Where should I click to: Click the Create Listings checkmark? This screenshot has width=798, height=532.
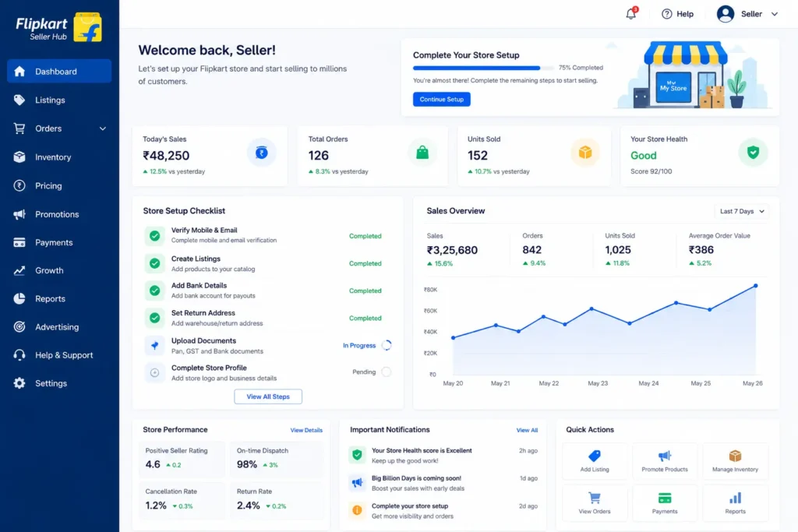coord(155,263)
